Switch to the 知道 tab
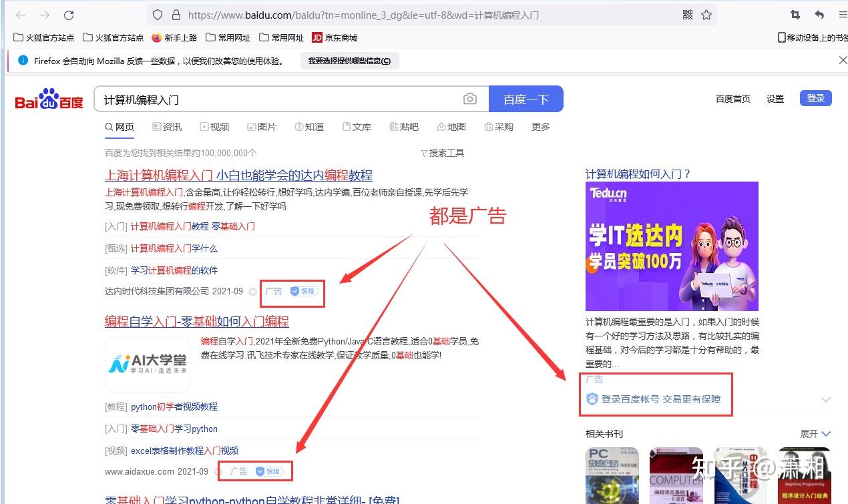The height and width of the screenshot is (504, 848). [x=309, y=127]
